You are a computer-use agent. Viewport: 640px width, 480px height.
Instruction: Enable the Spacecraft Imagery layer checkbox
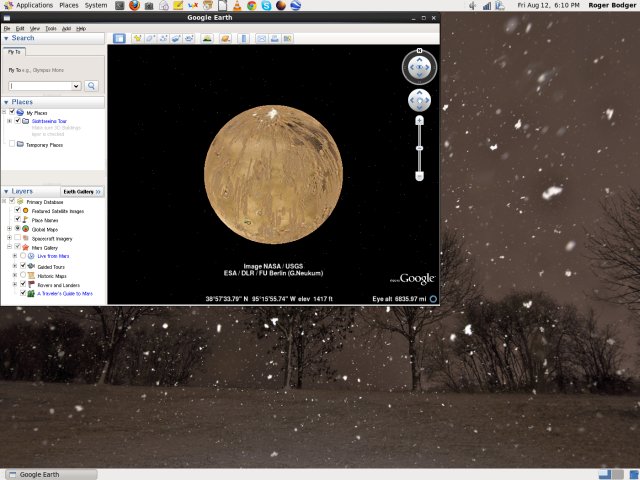pos(18,238)
